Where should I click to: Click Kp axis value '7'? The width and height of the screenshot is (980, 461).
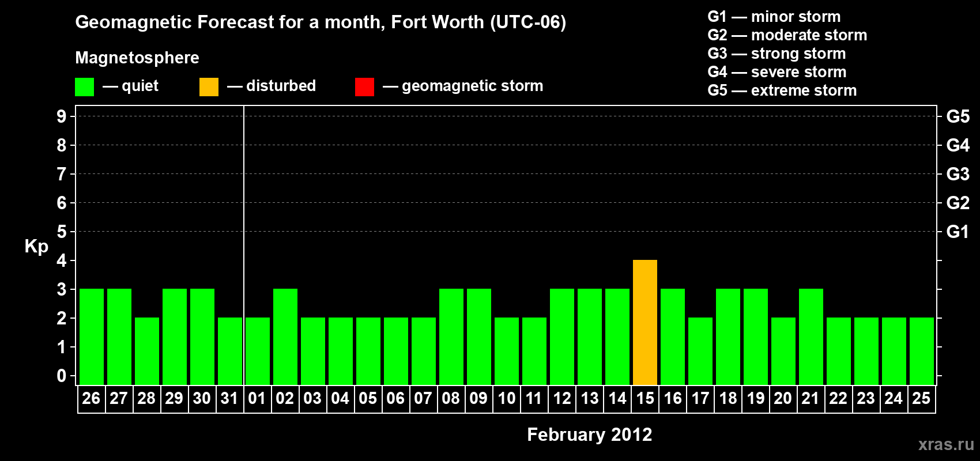pyautogui.click(x=62, y=174)
